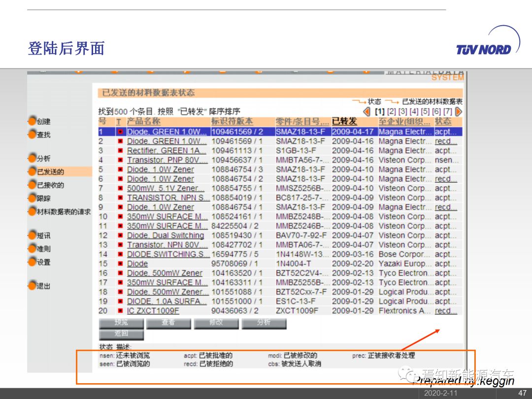Open the IC ZXCT1009F product link
Viewport: 532px width, 399px height.
click(x=153, y=311)
